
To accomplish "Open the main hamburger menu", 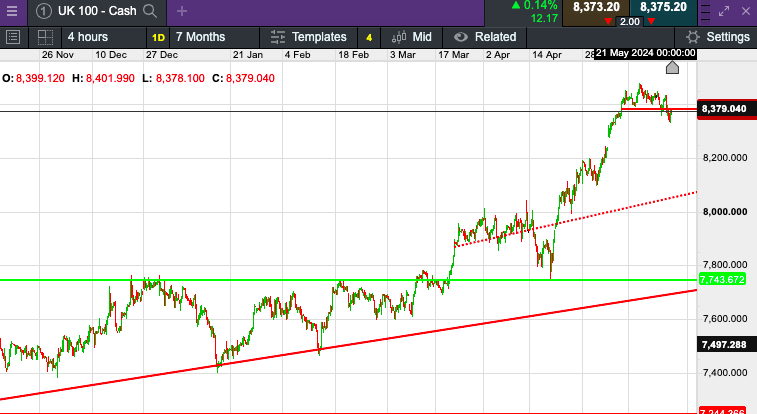I will [12, 11].
